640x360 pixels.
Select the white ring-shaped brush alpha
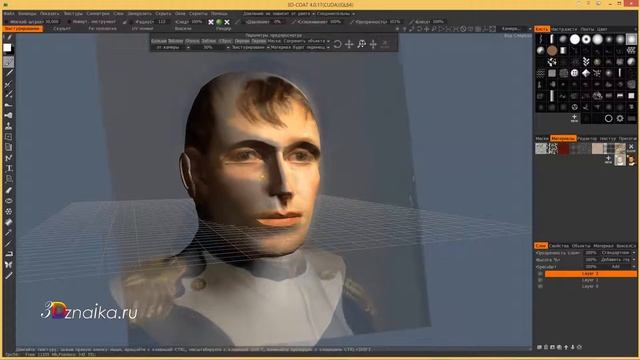coord(586,39)
